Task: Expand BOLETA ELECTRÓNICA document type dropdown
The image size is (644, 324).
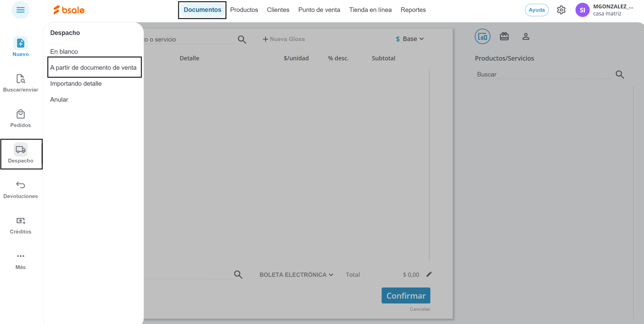Action: (x=296, y=275)
